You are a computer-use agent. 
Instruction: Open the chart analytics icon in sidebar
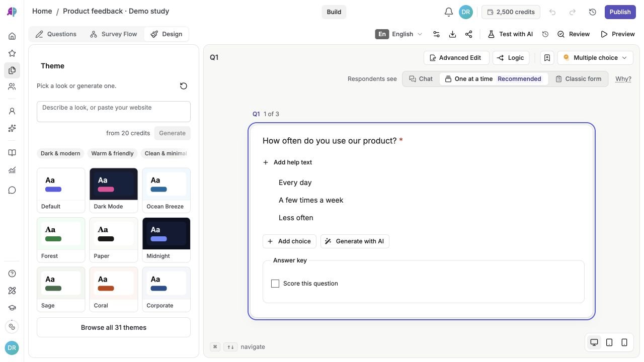click(12, 170)
